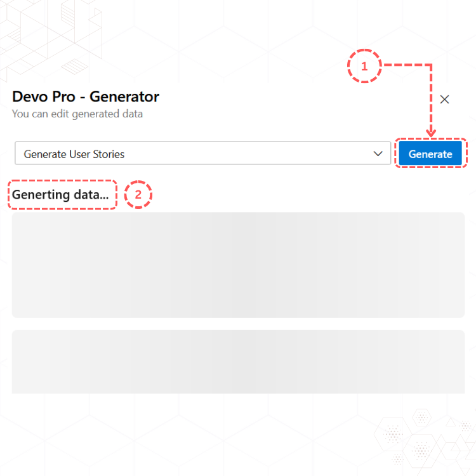Click the dotted hexagon decoration icon

[422, 418]
